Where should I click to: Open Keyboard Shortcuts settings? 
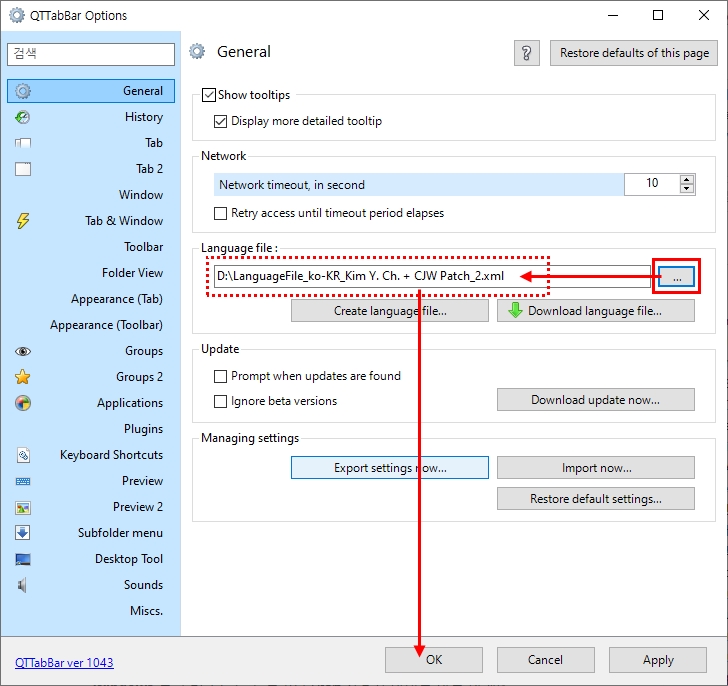91,455
